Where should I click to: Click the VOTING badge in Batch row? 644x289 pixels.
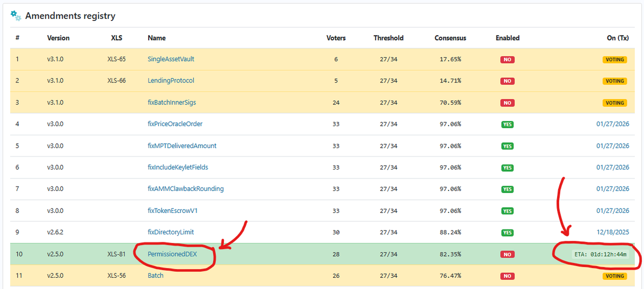614,276
